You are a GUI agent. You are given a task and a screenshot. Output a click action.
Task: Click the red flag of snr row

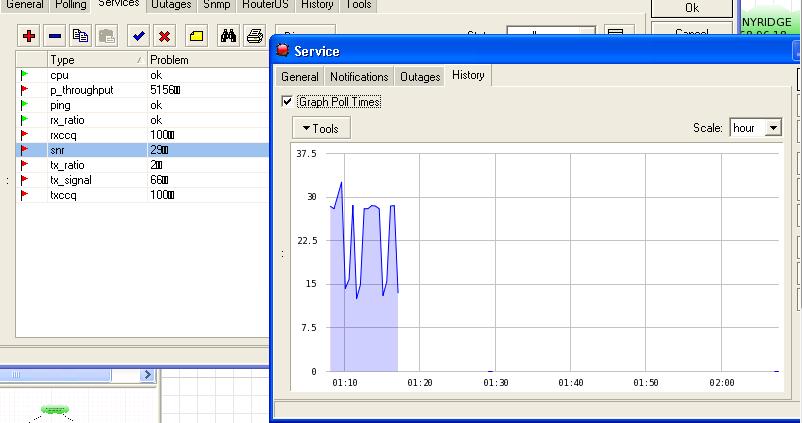[x=24, y=150]
